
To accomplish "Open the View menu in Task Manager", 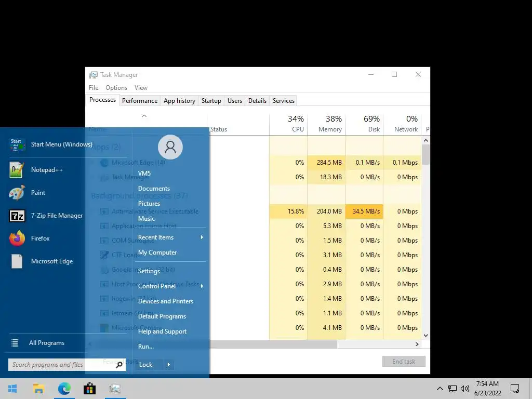I will [x=141, y=87].
